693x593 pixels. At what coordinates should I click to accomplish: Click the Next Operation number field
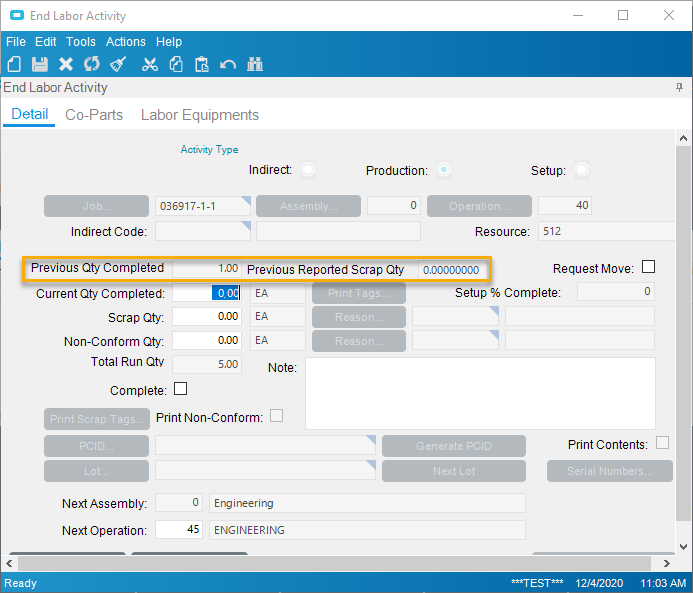click(180, 530)
